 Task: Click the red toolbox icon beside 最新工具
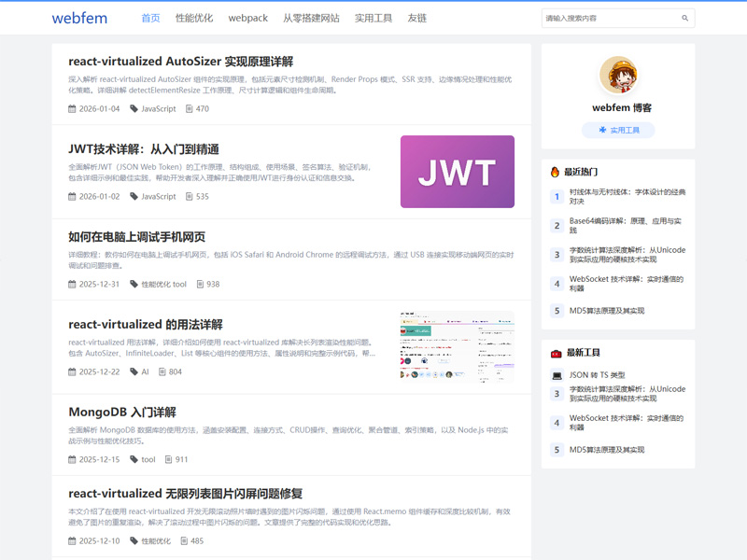[557, 353]
